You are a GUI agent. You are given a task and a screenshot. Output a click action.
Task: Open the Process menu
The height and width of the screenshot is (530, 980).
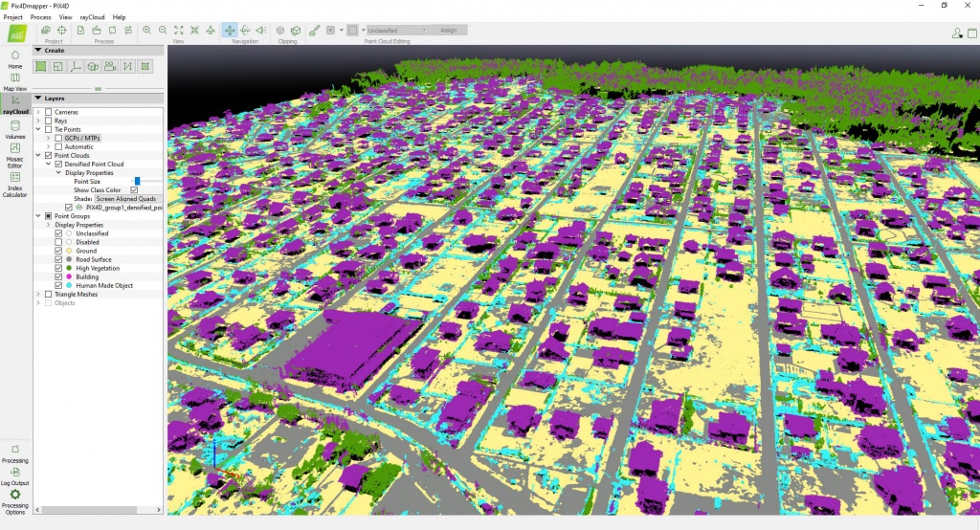pyautogui.click(x=40, y=17)
